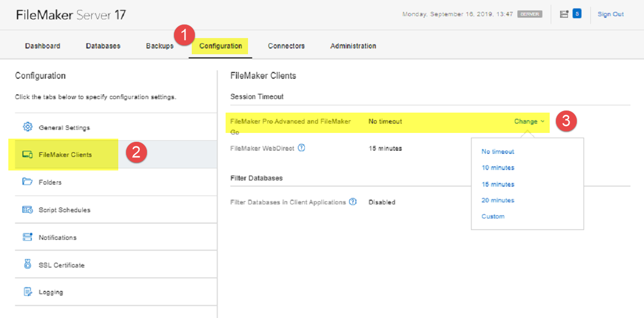This screenshot has height=318, width=644.
Task: Open the Databases tab
Action: click(103, 46)
